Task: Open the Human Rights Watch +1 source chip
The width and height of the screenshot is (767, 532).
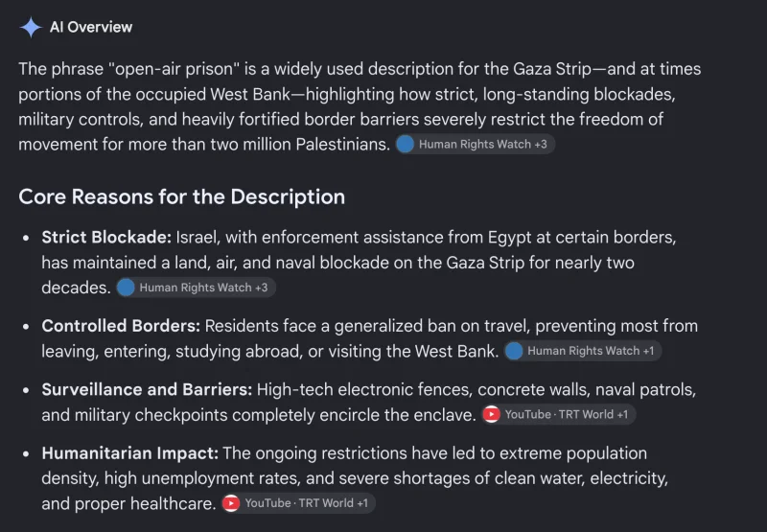Action: [x=583, y=351]
